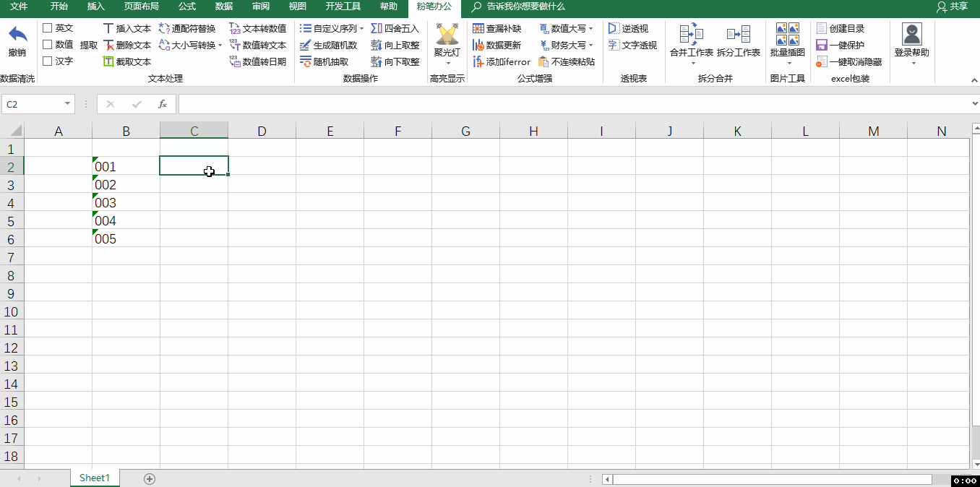Click the insert function fx icon

(163, 104)
